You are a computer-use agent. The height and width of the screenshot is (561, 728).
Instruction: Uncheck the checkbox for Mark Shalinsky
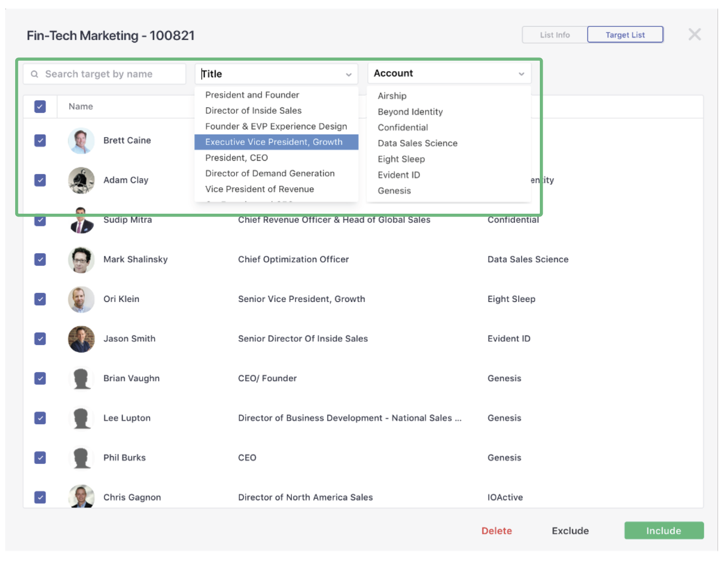40,260
